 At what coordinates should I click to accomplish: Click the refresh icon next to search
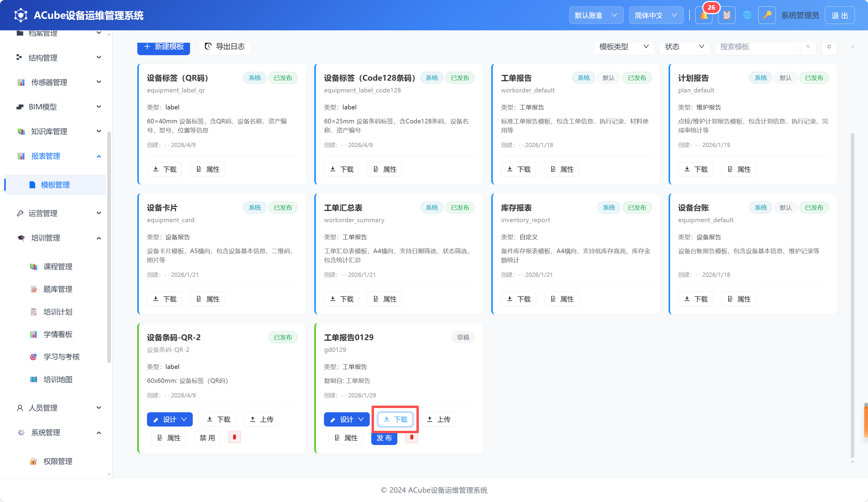click(x=829, y=46)
